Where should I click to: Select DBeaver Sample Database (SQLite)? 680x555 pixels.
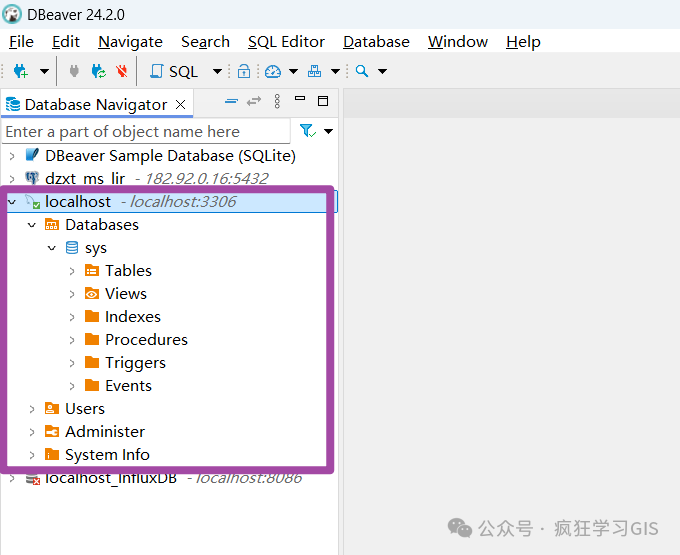point(170,156)
